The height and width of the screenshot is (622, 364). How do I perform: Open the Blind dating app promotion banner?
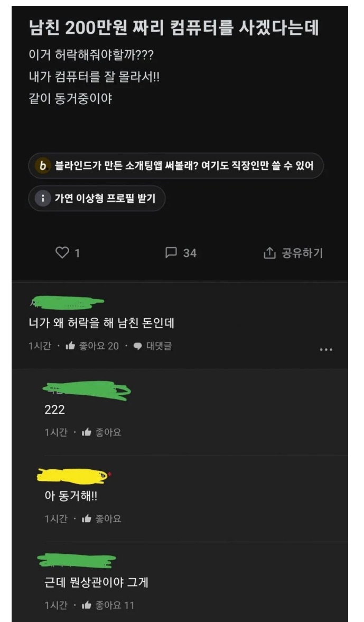[x=176, y=165]
